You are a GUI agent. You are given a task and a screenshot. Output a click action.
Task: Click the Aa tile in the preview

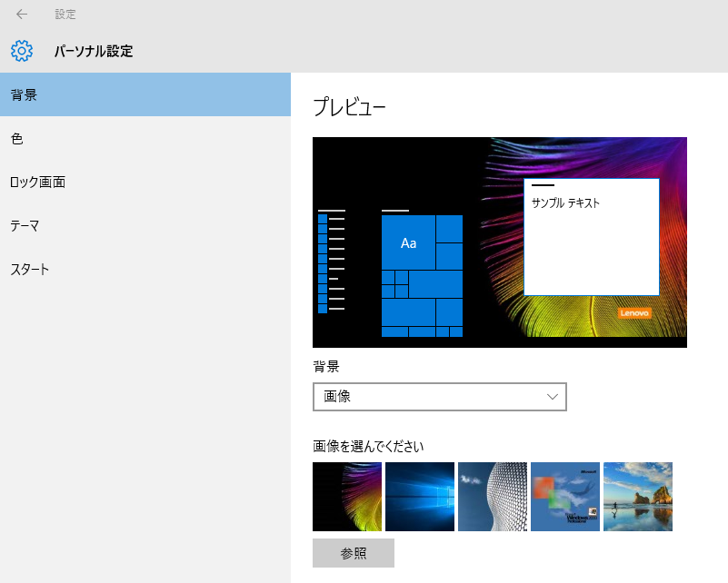[x=408, y=242]
